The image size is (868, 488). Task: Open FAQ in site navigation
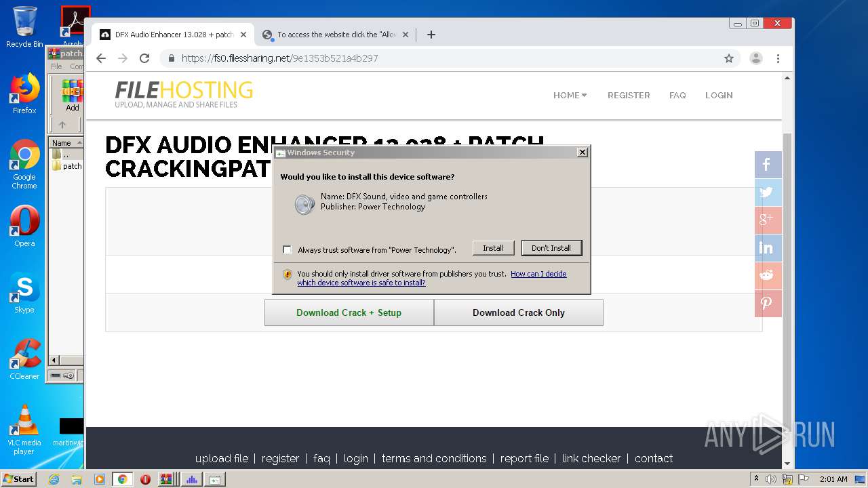(x=677, y=95)
